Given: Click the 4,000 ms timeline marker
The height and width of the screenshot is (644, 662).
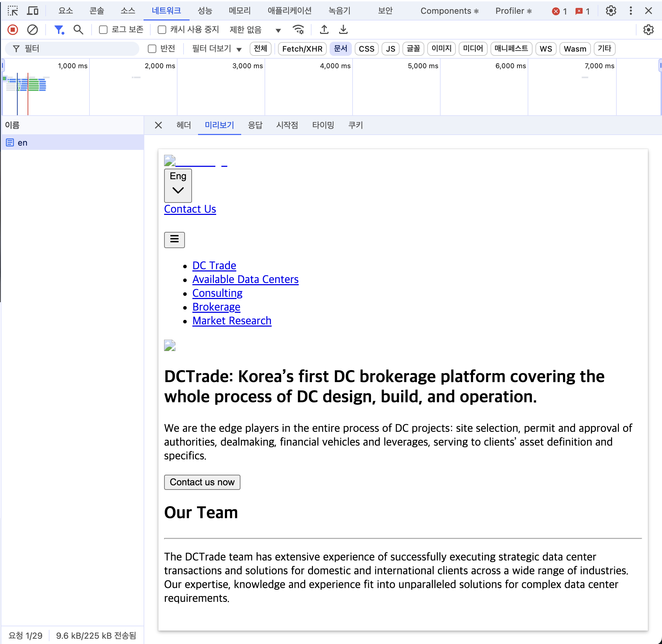Looking at the screenshot, I should pyautogui.click(x=335, y=66).
